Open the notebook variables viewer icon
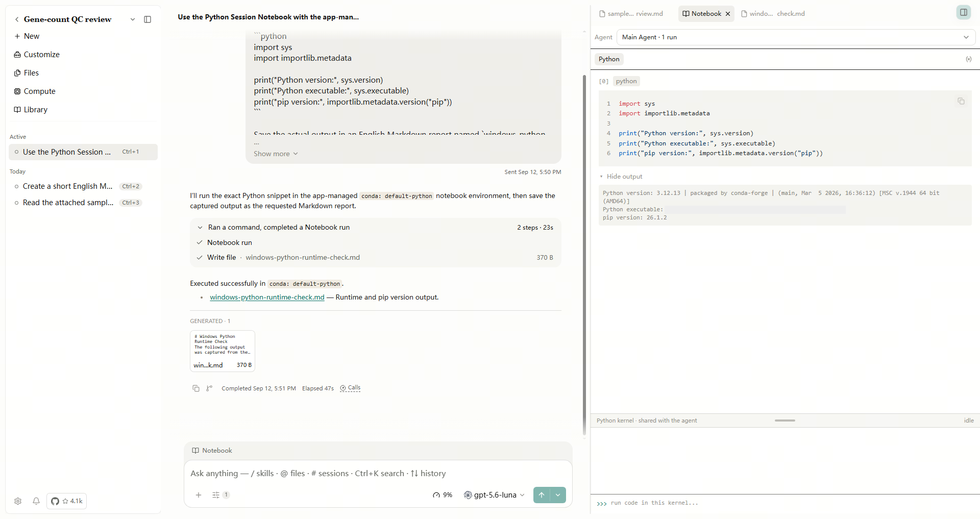The height and width of the screenshot is (519, 980). click(x=968, y=59)
